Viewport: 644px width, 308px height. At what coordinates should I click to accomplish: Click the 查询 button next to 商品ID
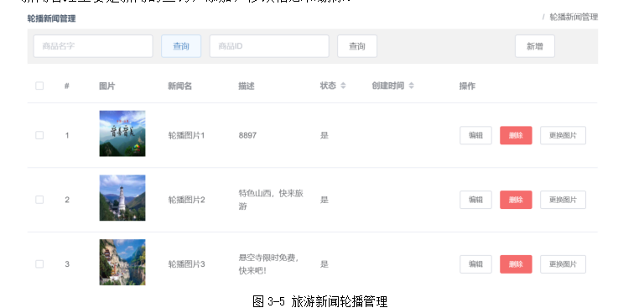pyautogui.click(x=357, y=46)
